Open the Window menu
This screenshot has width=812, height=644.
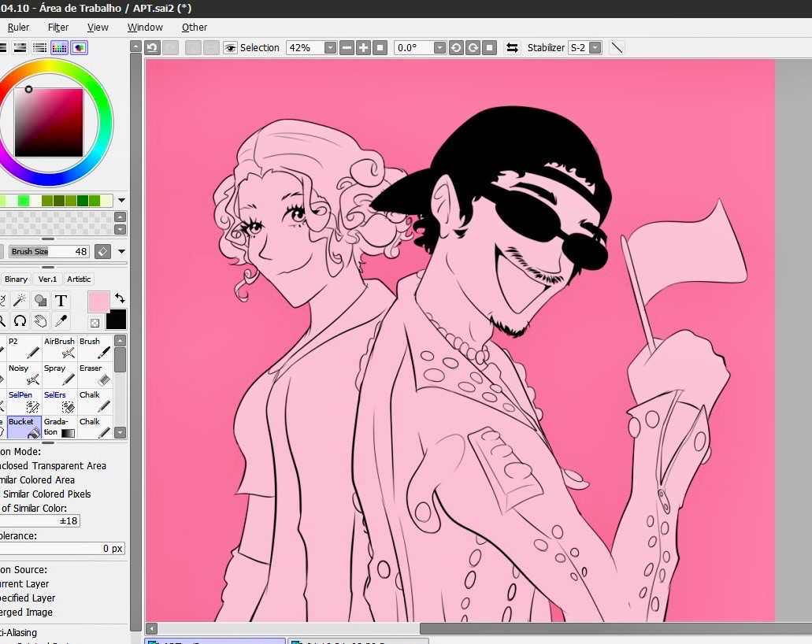pyautogui.click(x=145, y=28)
